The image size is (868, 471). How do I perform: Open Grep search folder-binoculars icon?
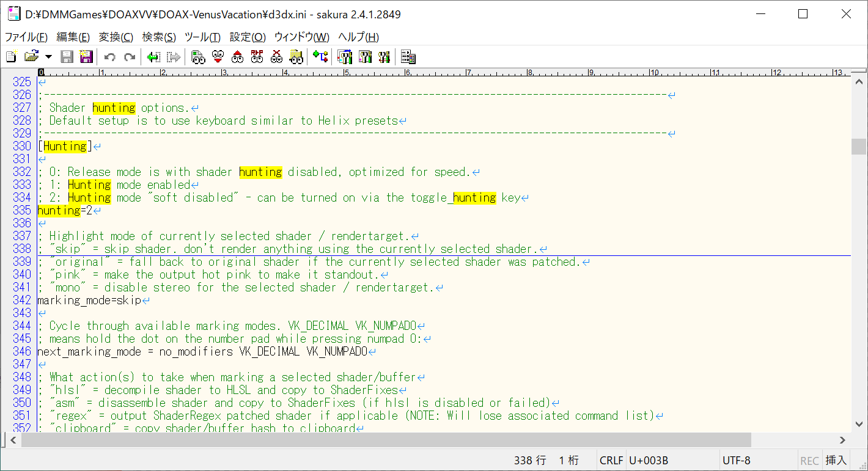tap(296, 57)
